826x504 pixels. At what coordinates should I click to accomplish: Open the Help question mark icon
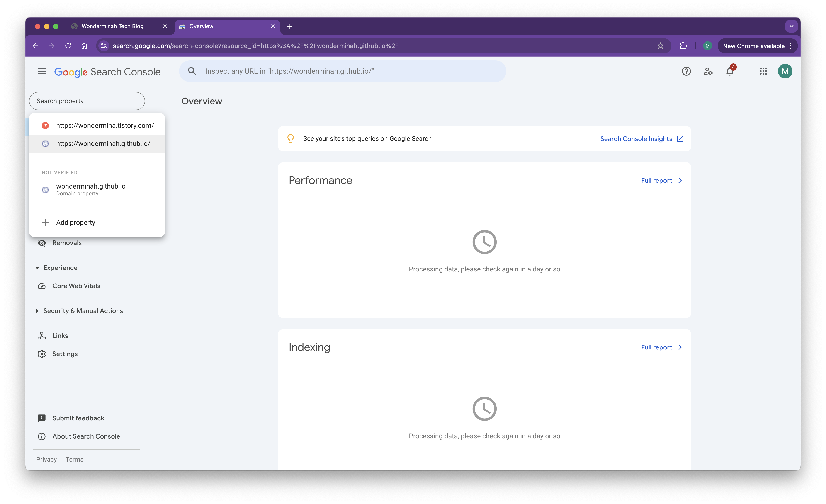[686, 71]
